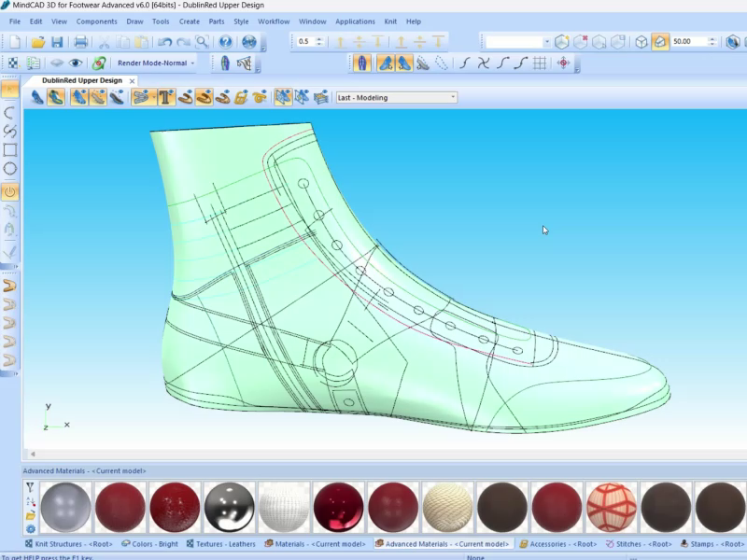The height and width of the screenshot is (560, 747).
Task: Toggle the first highlighted blue shoe side-view button
Action: [x=386, y=63]
